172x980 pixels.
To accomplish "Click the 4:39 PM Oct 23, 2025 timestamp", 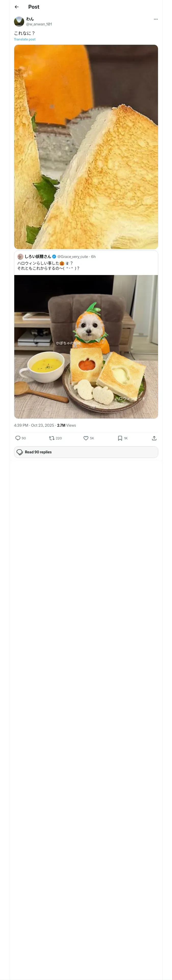I will tap(34, 425).
